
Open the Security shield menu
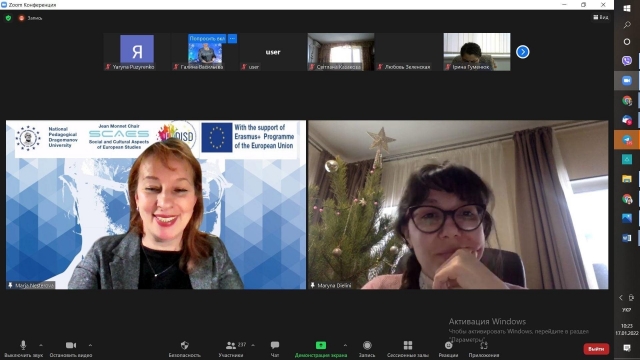click(184, 348)
